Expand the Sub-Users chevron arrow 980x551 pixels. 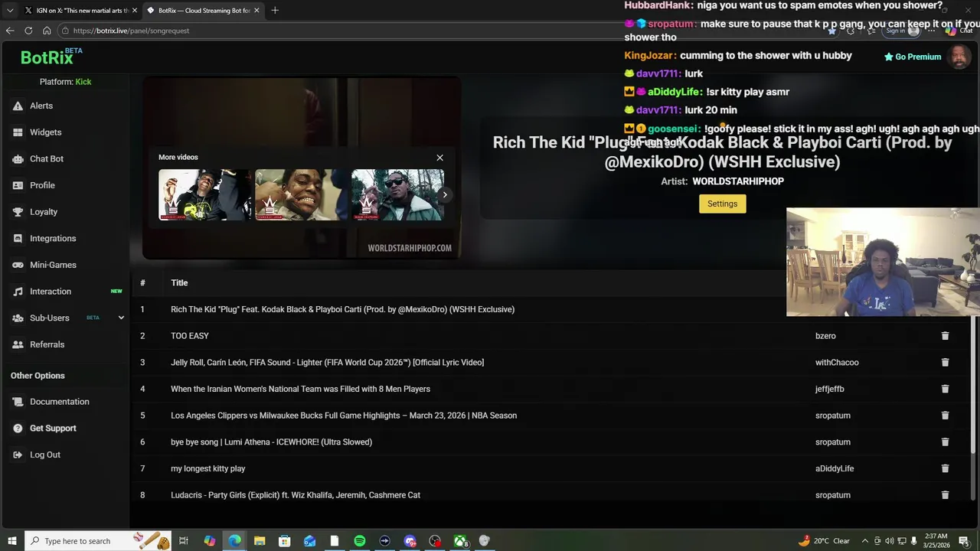121,318
